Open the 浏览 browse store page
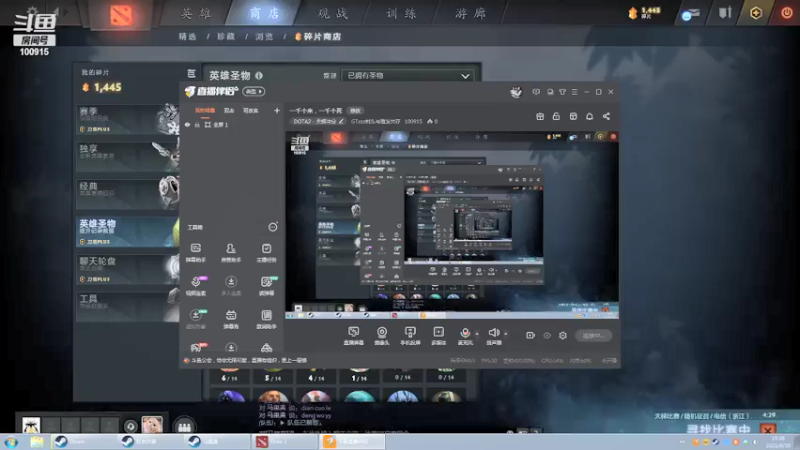800x450 pixels. point(264,37)
